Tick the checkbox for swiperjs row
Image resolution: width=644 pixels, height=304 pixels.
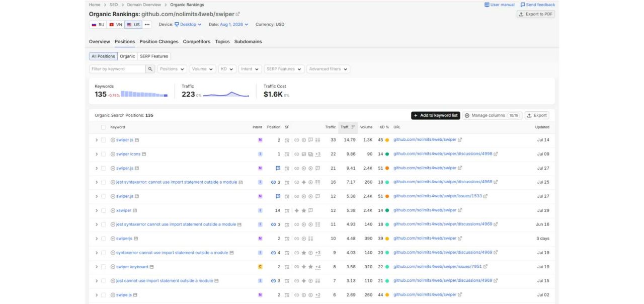(x=104, y=239)
